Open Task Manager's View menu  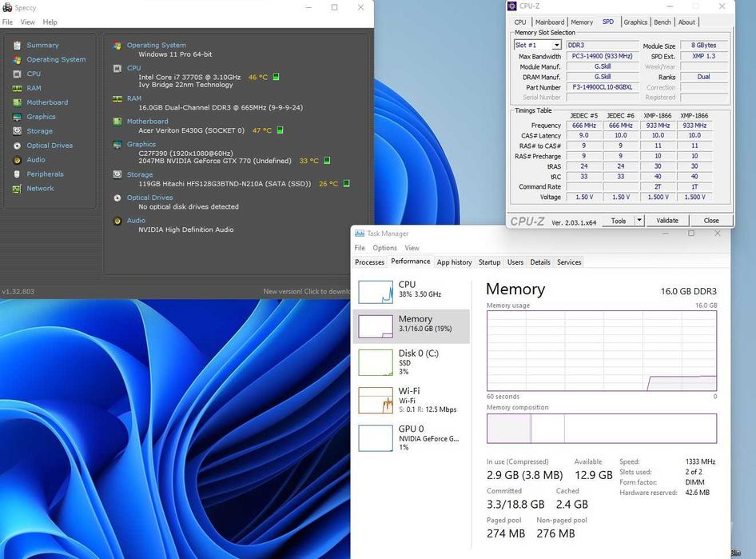click(412, 248)
